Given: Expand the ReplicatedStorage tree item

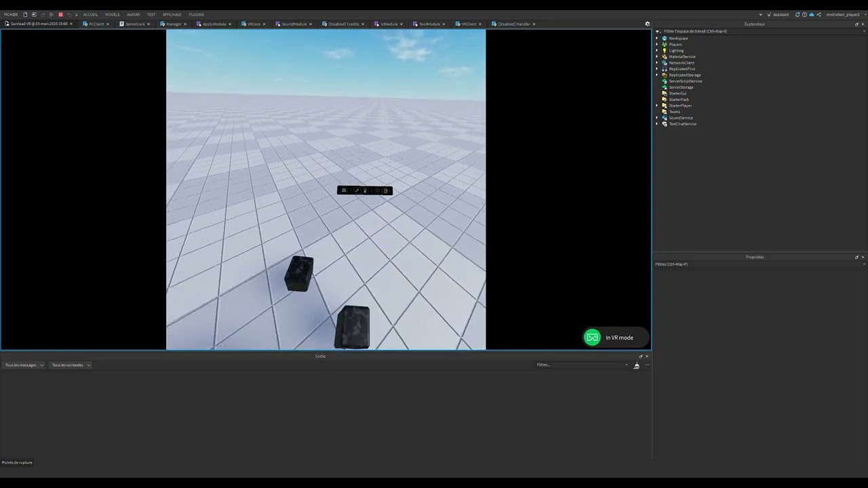Looking at the screenshot, I should [656, 75].
